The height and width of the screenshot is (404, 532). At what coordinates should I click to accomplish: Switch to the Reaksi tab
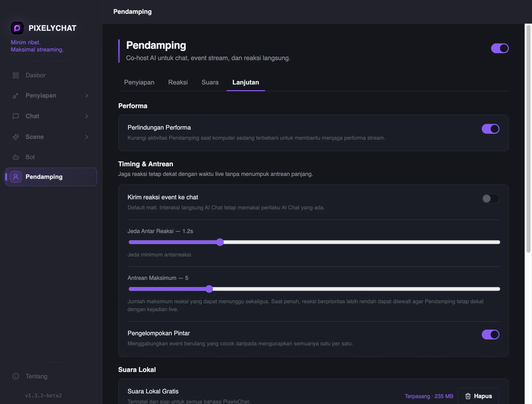(178, 82)
